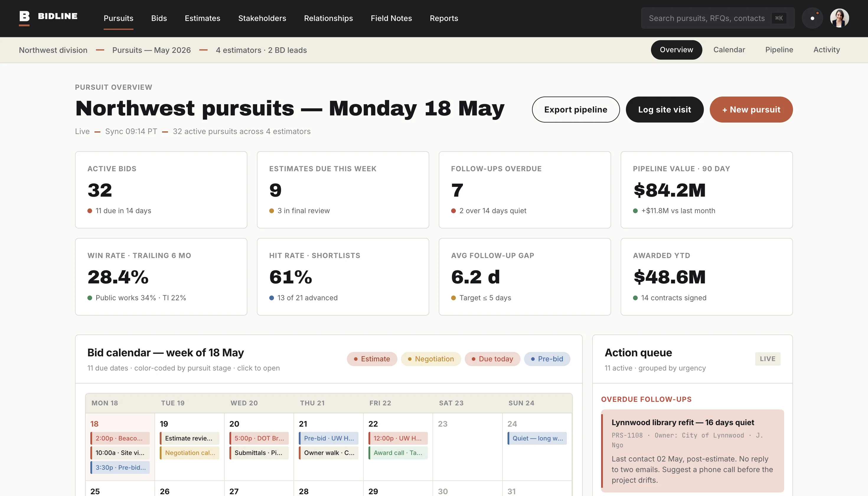Select the Overview view tab
Viewport: 868px width, 496px height.
676,50
